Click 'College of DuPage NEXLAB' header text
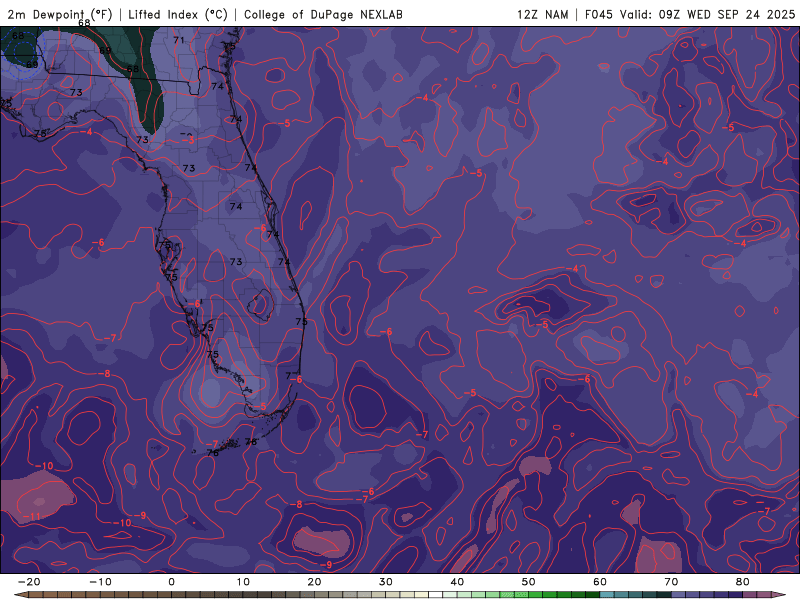The height and width of the screenshot is (600, 800). (323, 14)
